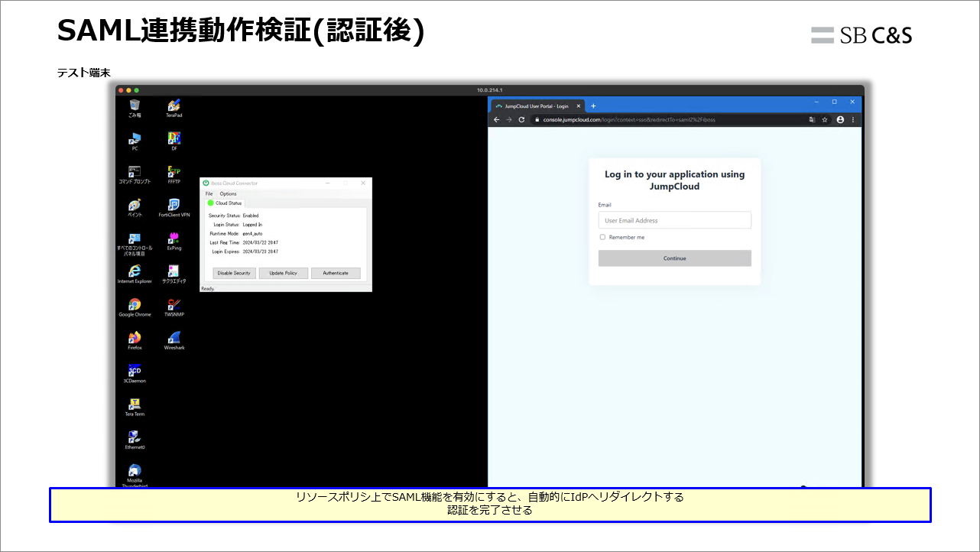Launch FortiClient VPN from the desktop
The width and height of the screenshot is (980, 552).
[x=174, y=204]
